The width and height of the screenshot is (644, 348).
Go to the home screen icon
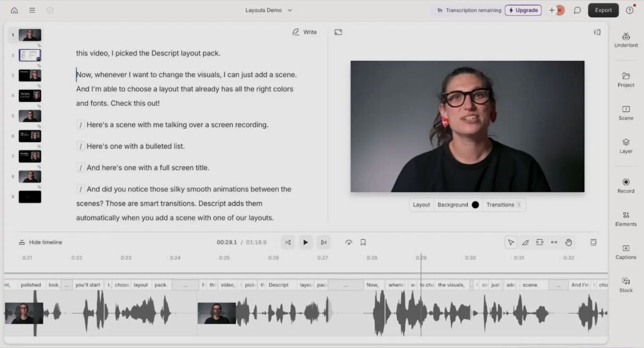coord(14,10)
